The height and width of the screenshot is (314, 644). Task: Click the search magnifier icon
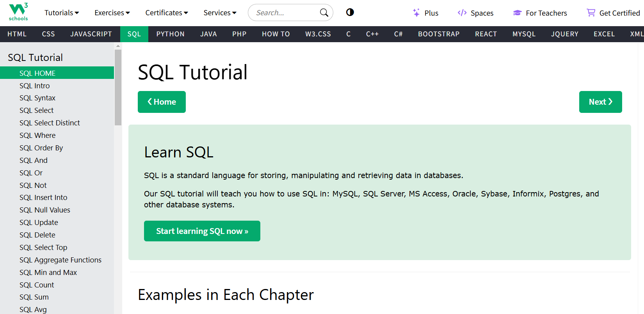pos(324,13)
